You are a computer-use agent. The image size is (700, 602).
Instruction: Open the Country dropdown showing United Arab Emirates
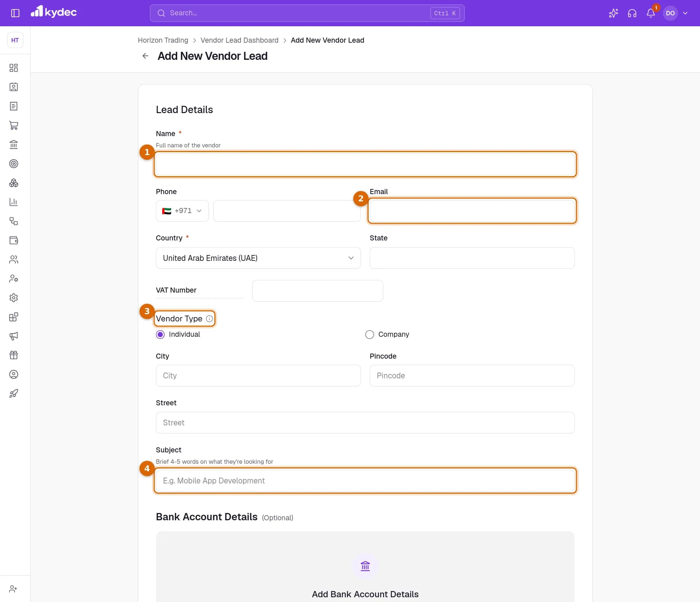(x=258, y=258)
